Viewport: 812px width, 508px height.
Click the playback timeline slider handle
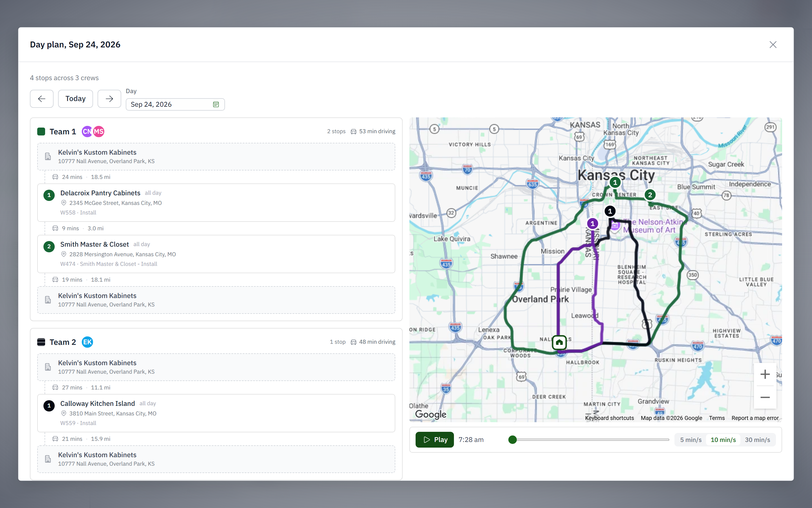coord(512,440)
